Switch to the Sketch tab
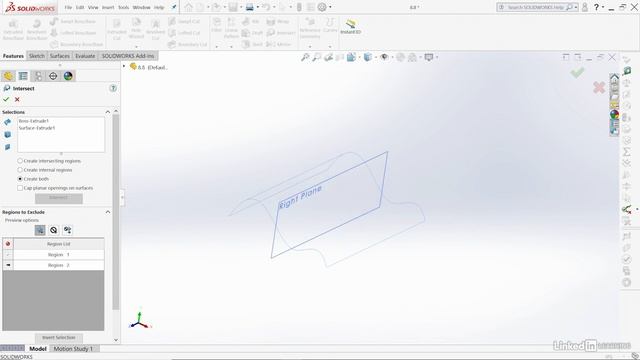The height and width of the screenshot is (360, 640). click(37, 56)
